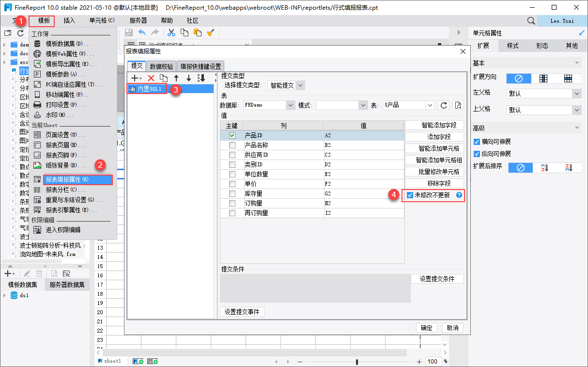Click the search magnifier in top bar
Viewport: 588px width, 367px height.
pyautogui.click(x=531, y=21)
